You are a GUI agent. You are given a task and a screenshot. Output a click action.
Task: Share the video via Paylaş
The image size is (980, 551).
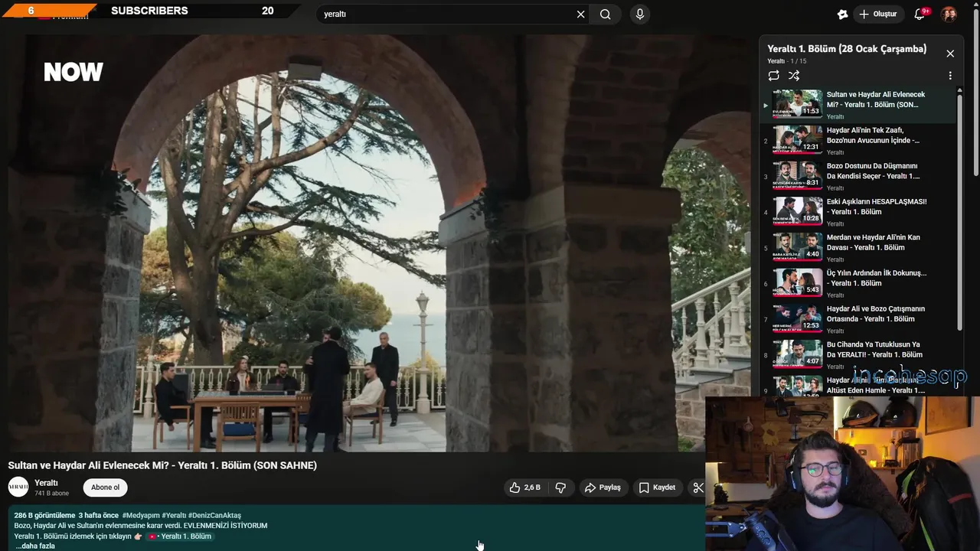click(603, 487)
